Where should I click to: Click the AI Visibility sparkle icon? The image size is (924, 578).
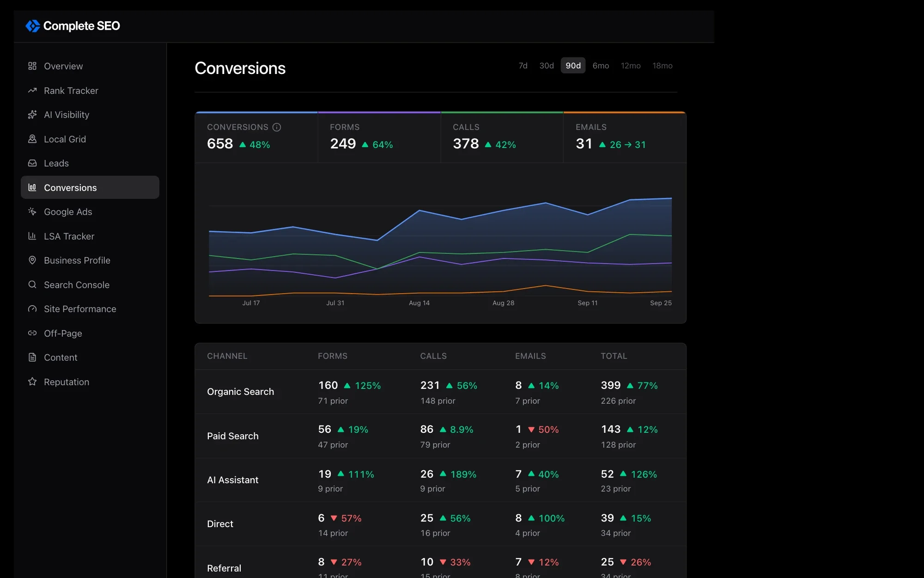tap(32, 115)
